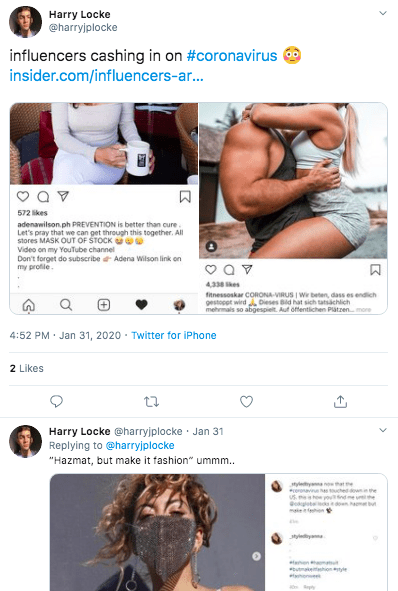This screenshot has width=398, height=591.
Task: Open the sequin mask photo in reply
Action: coord(158,532)
